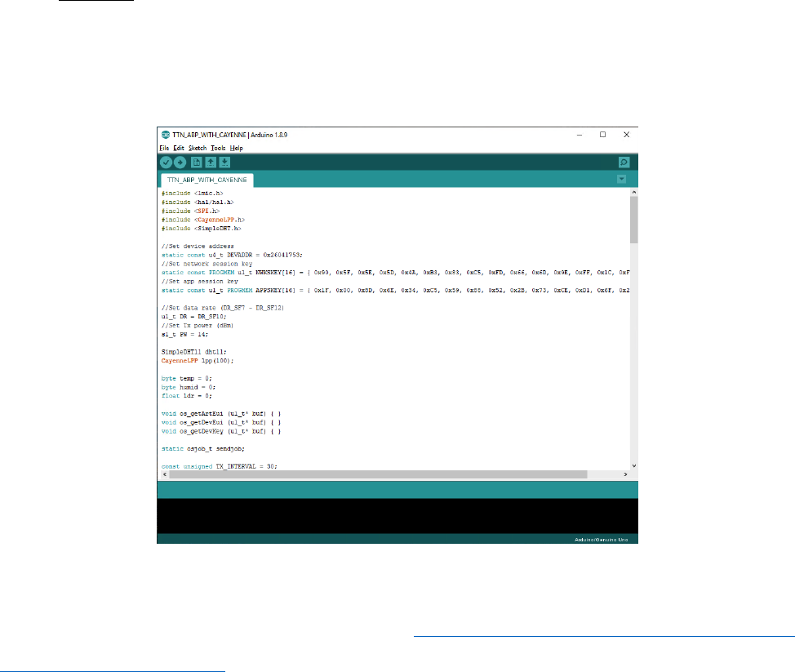Click the 'Arduino/Genuino Uno' status bar text
This screenshot has width=795, height=672.
[602, 540]
